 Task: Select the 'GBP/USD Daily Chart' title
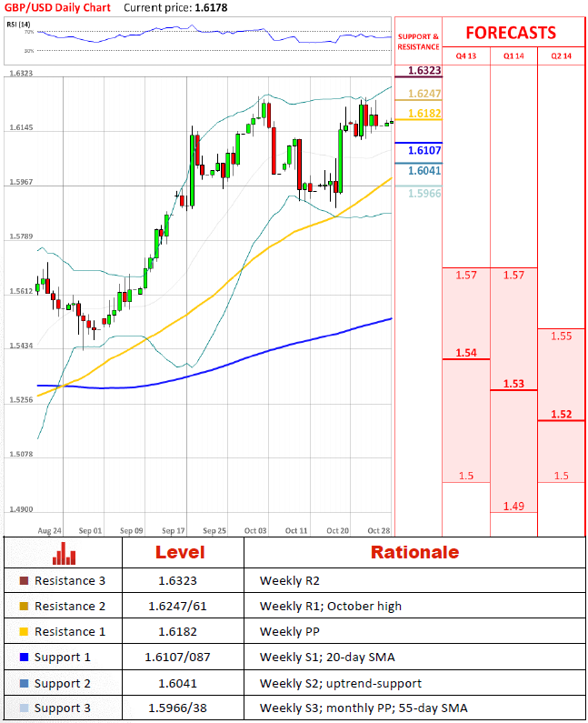(x=57, y=8)
